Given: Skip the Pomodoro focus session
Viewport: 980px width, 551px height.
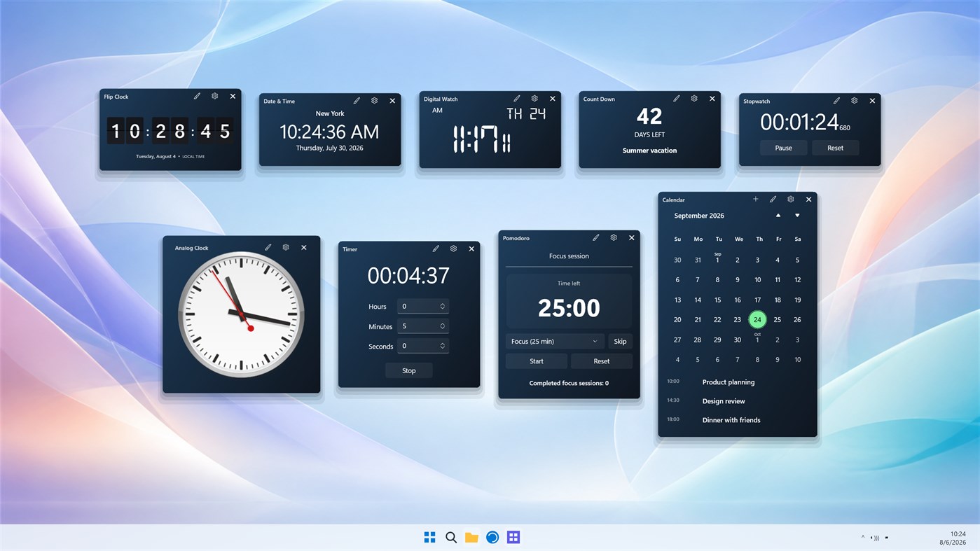Looking at the screenshot, I should [x=620, y=342].
